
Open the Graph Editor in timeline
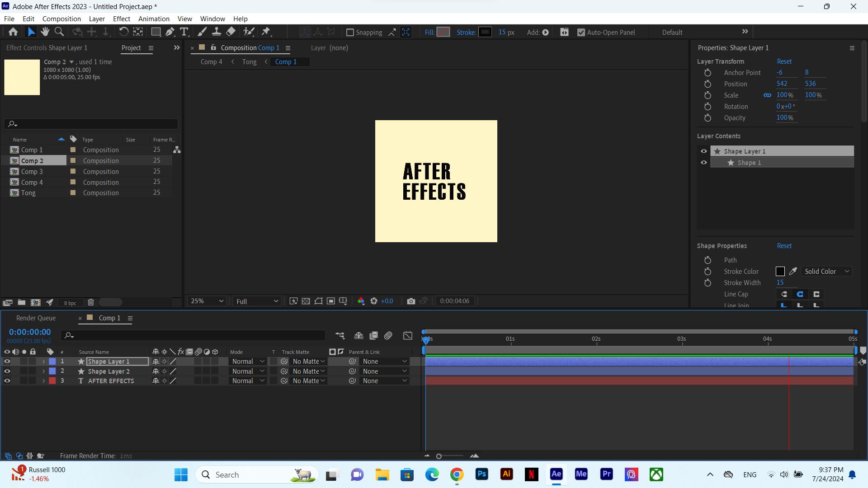tap(408, 336)
